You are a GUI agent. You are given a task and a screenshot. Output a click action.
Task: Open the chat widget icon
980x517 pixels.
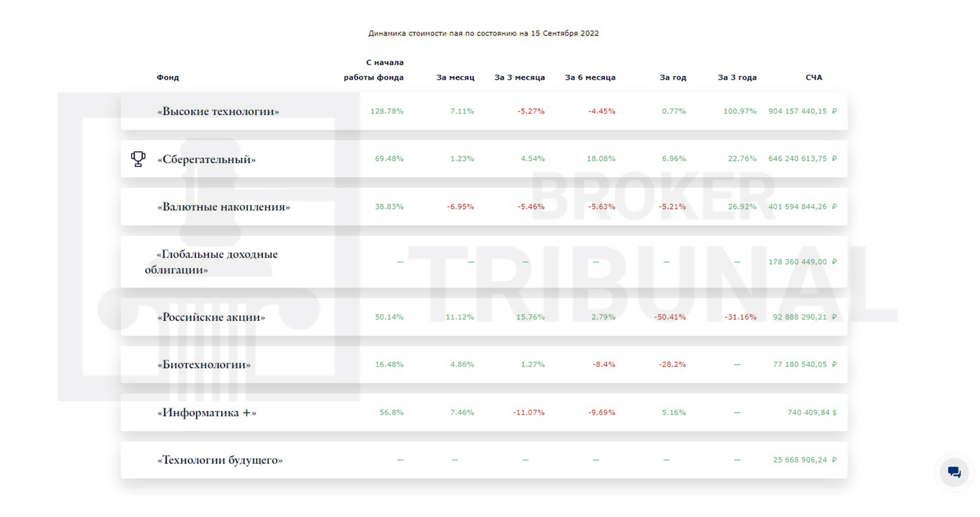[x=954, y=472]
